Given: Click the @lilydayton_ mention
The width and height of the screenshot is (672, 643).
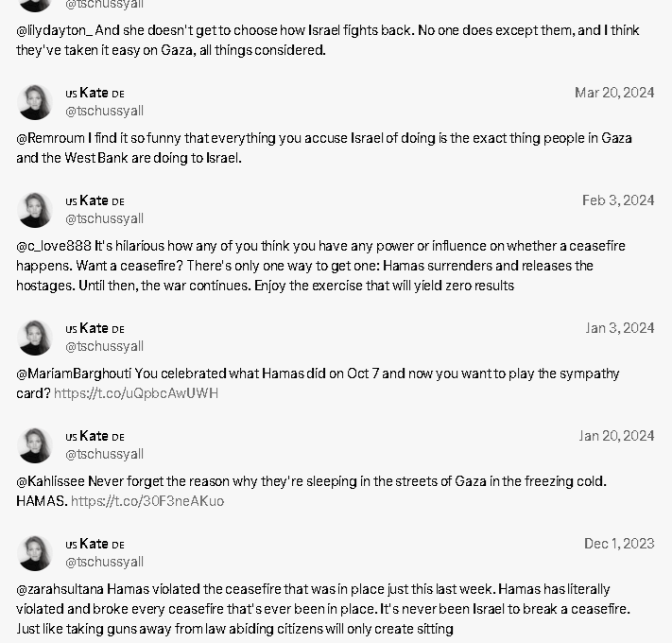Looking at the screenshot, I should 54,30.
